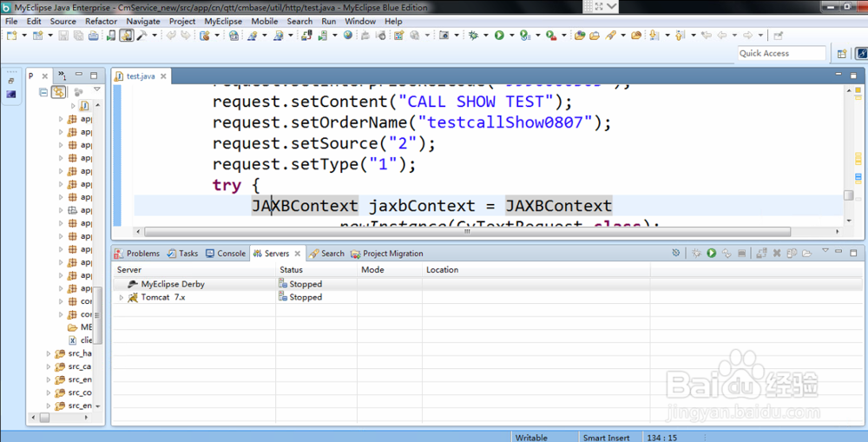
Task: Open the MyEclipse menu
Action: pos(223,21)
